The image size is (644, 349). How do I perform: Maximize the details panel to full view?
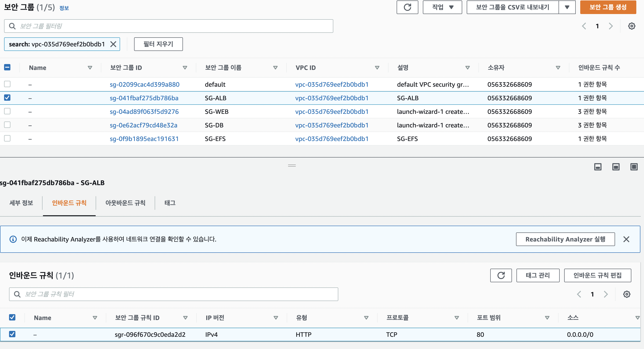(x=634, y=167)
